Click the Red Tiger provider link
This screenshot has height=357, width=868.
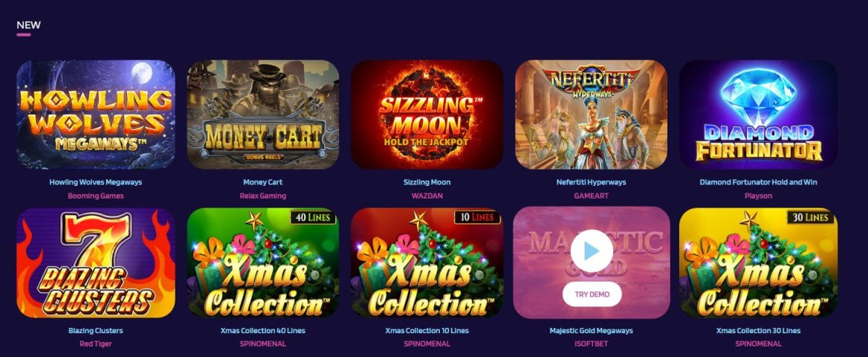tap(96, 344)
